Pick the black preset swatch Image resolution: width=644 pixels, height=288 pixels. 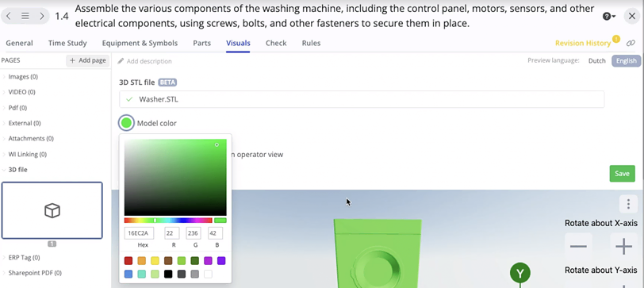tap(168, 274)
